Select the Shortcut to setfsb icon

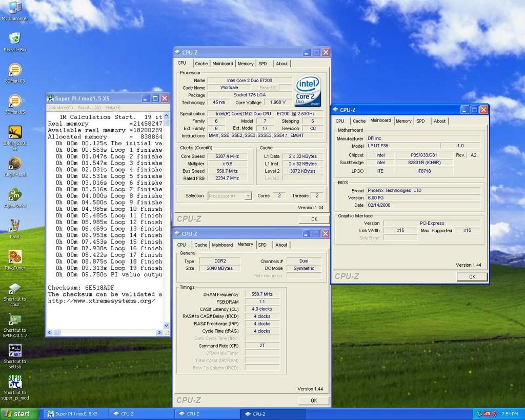point(15,356)
